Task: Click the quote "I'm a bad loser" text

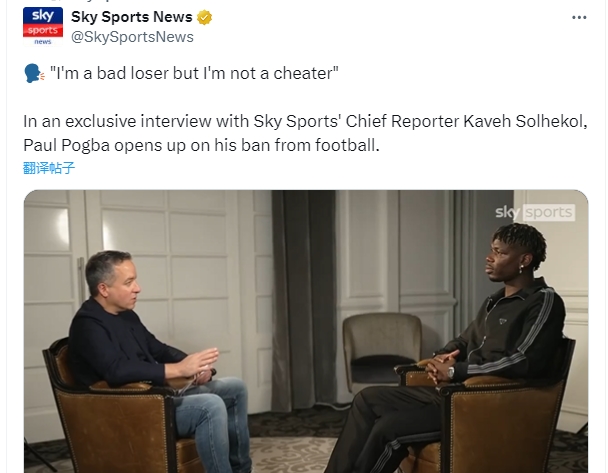Action: coord(194,73)
